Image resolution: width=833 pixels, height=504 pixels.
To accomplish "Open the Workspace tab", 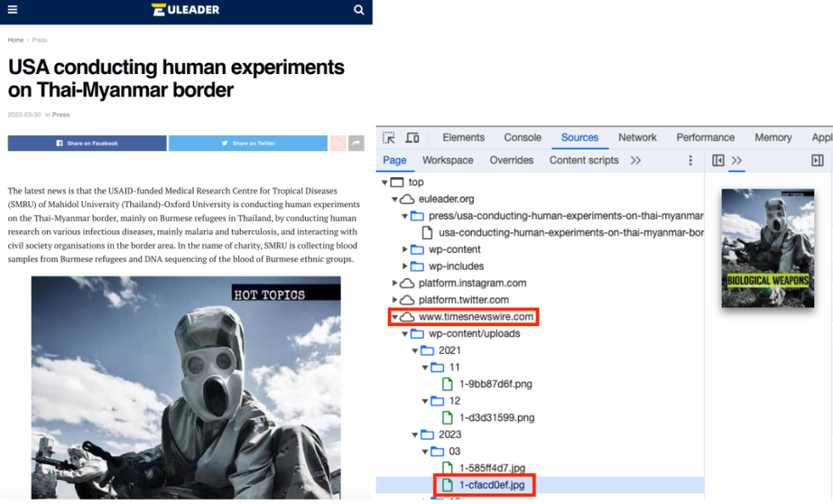I will point(447,160).
